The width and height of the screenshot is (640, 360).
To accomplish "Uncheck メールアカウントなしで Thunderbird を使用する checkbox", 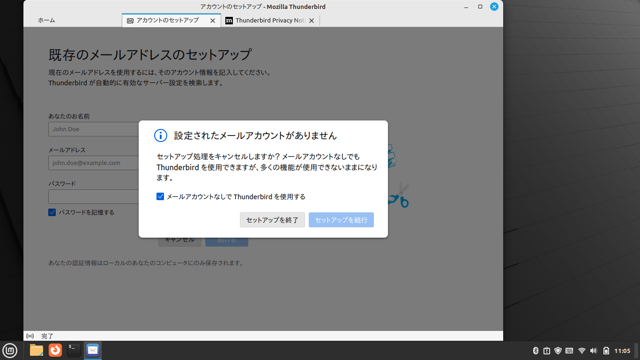I will click(x=160, y=197).
